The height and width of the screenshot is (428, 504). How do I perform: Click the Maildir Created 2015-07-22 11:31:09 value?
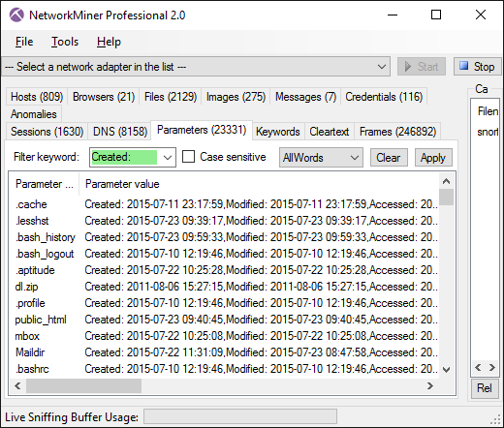[x=261, y=352]
